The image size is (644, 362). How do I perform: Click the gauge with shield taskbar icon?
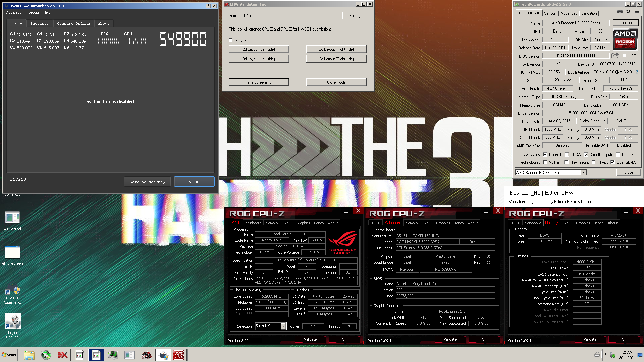click(x=163, y=355)
